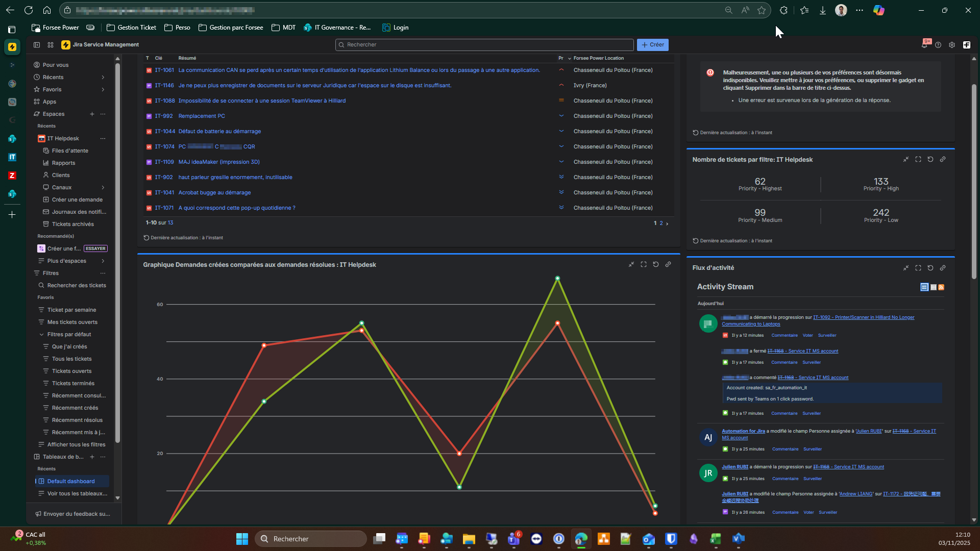The height and width of the screenshot is (551, 980).
Task: Refresh the Flux d'activité gadget
Action: pos(930,268)
